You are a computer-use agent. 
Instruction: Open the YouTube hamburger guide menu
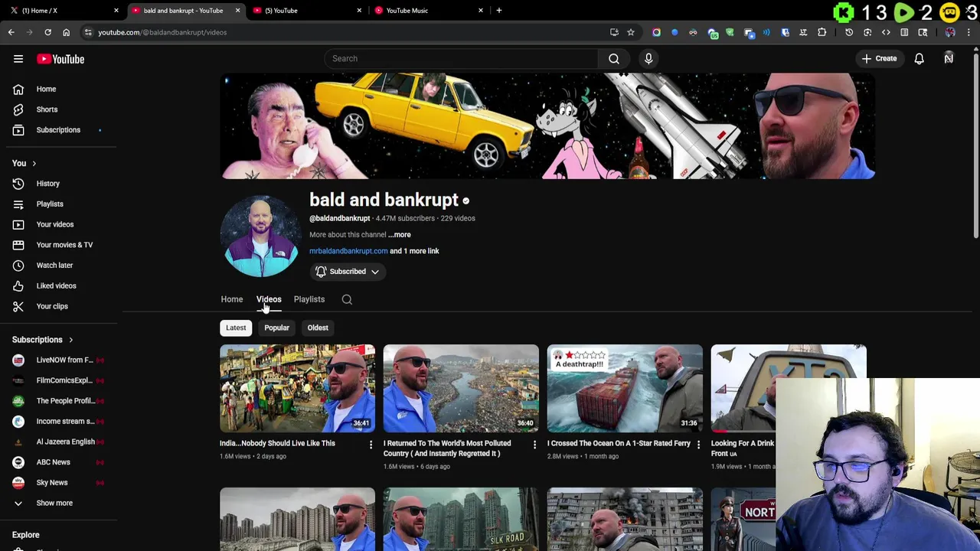pyautogui.click(x=18, y=59)
